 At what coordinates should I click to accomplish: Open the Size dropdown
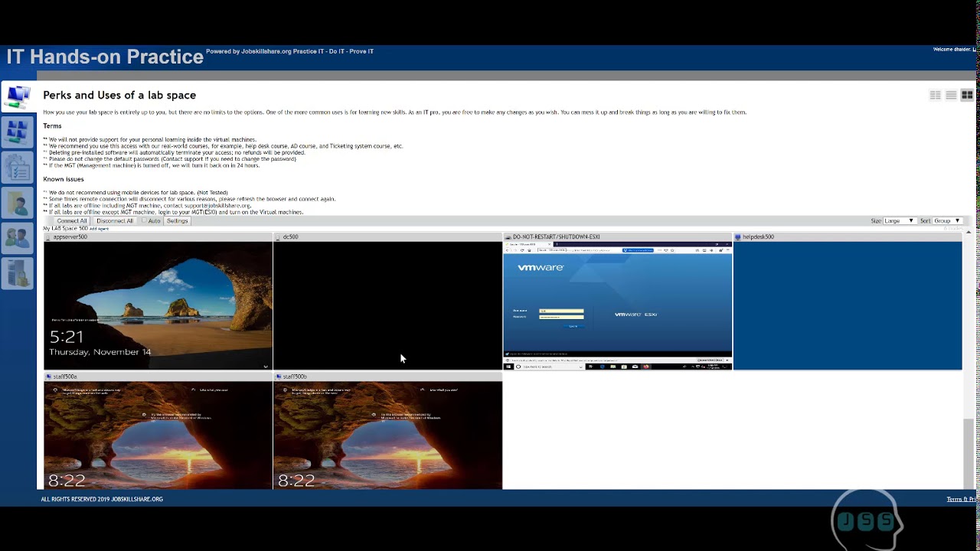pyautogui.click(x=899, y=220)
